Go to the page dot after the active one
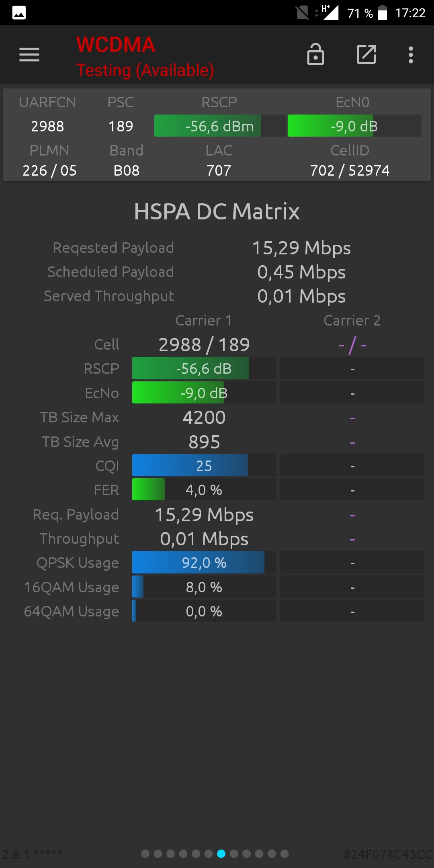This screenshot has width=434, height=868. [234, 854]
